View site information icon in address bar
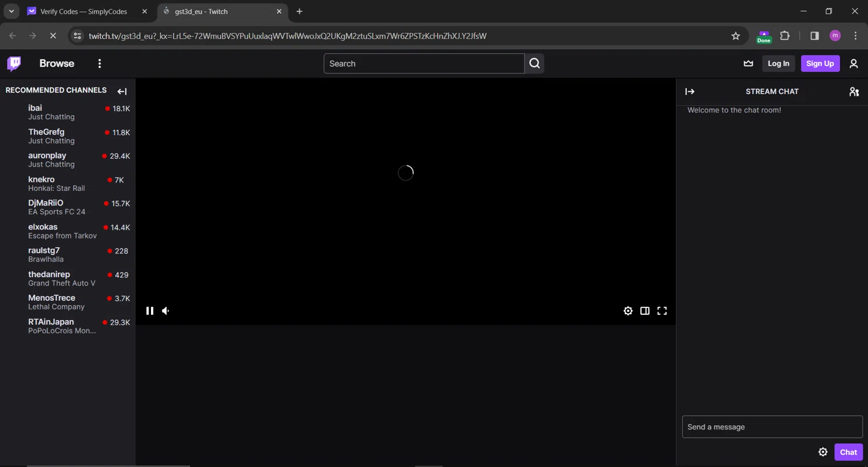Screen dimensions: 868x467 (78, 36)
